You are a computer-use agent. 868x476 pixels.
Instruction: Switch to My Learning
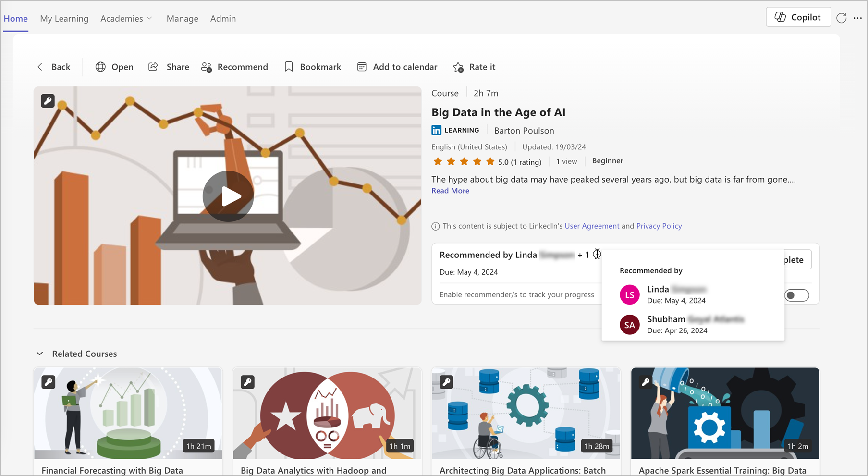(x=64, y=18)
